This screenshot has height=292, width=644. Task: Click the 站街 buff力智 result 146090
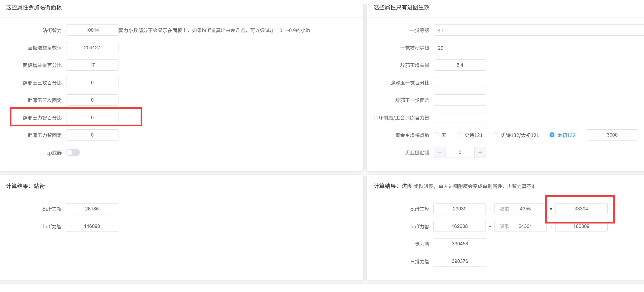tap(92, 226)
